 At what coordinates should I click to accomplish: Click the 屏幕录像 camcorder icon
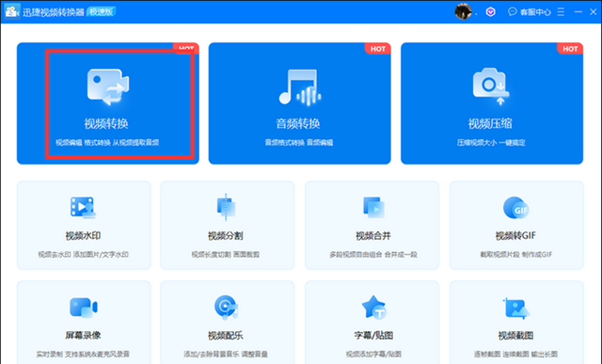point(84,308)
